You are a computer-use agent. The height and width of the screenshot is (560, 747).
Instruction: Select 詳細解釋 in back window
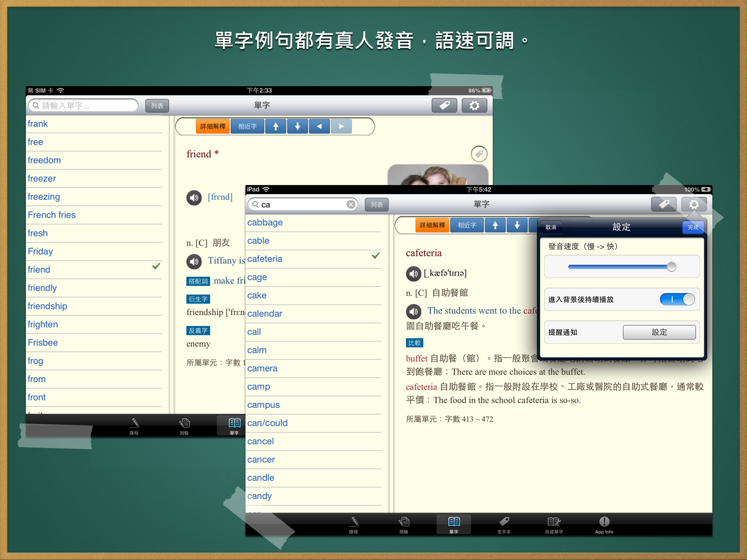tap(212, 126)
